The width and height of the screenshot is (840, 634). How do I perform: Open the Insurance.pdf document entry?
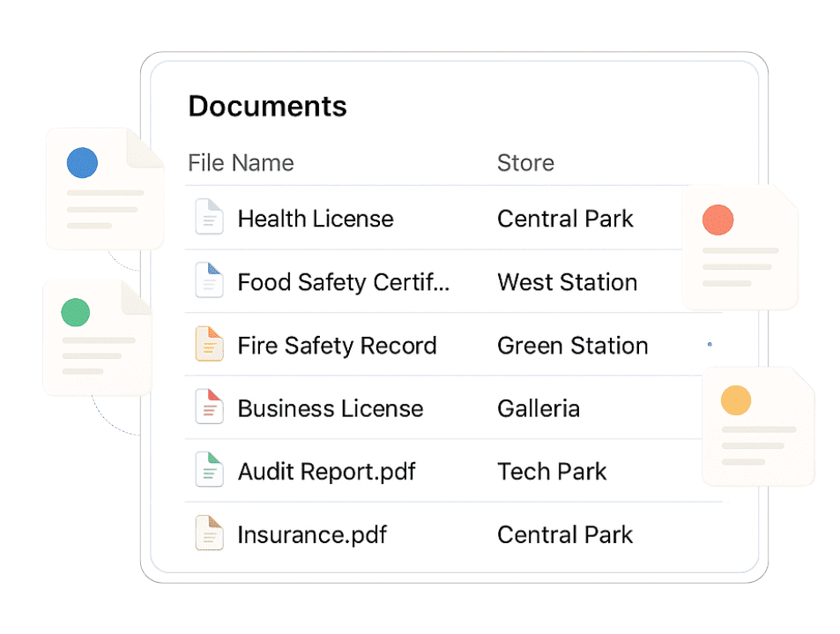(311, 533)
